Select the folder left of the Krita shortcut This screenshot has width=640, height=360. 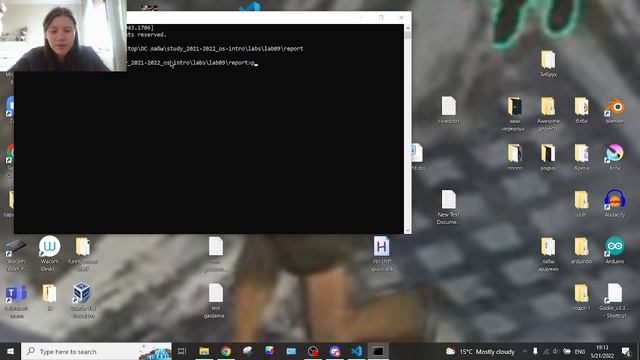click(581, 157)
